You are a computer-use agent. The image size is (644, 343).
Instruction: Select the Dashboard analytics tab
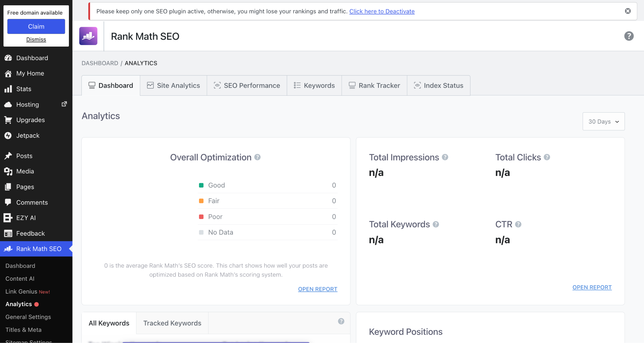point(111,85)
